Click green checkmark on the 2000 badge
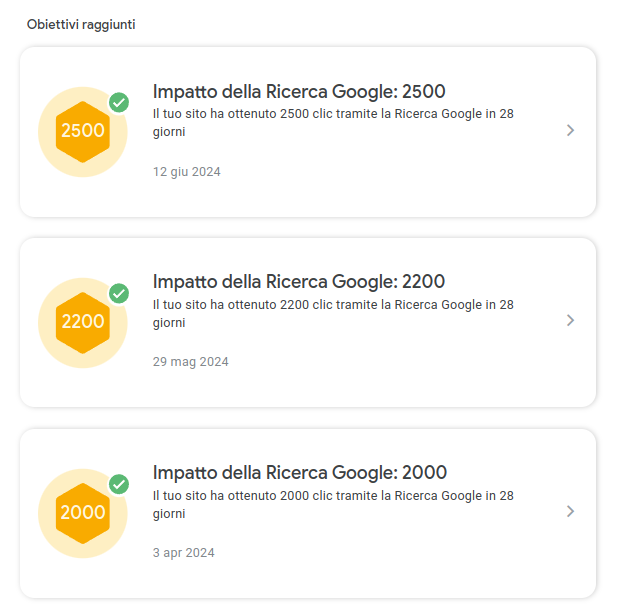The image size is (620, 605). (x=119, y=484)
